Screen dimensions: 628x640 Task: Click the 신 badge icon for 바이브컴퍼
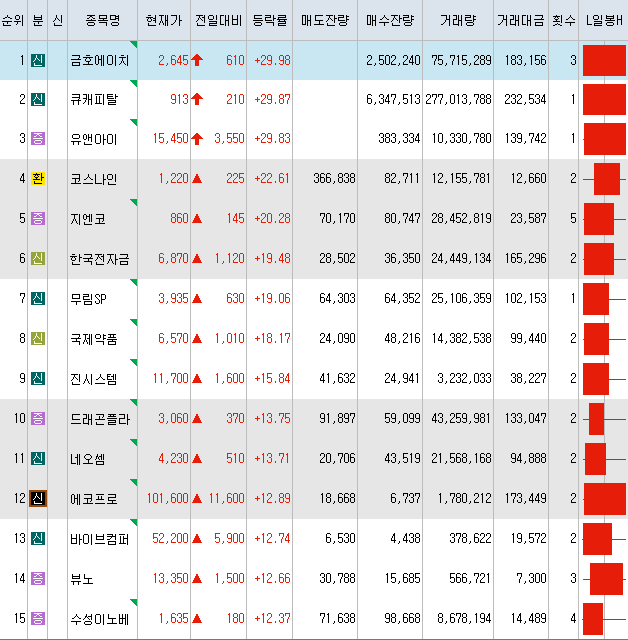(x=38, y=538)
